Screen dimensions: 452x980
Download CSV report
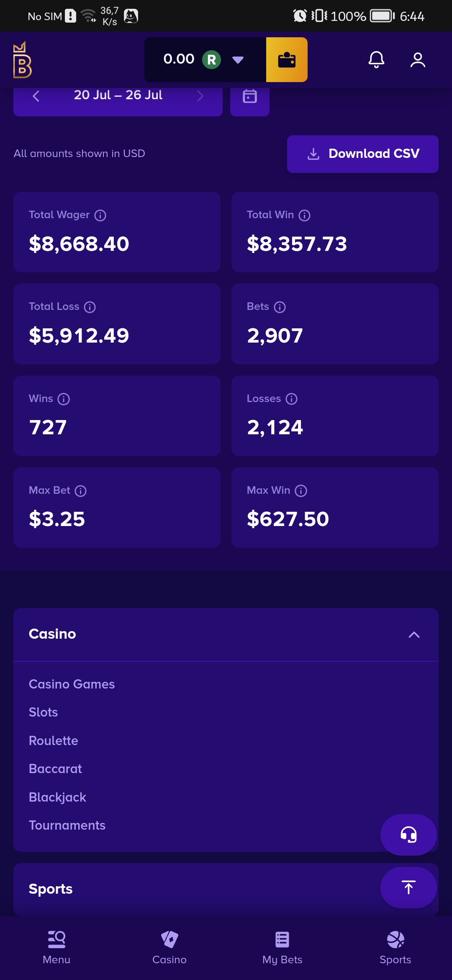[363, 154]
